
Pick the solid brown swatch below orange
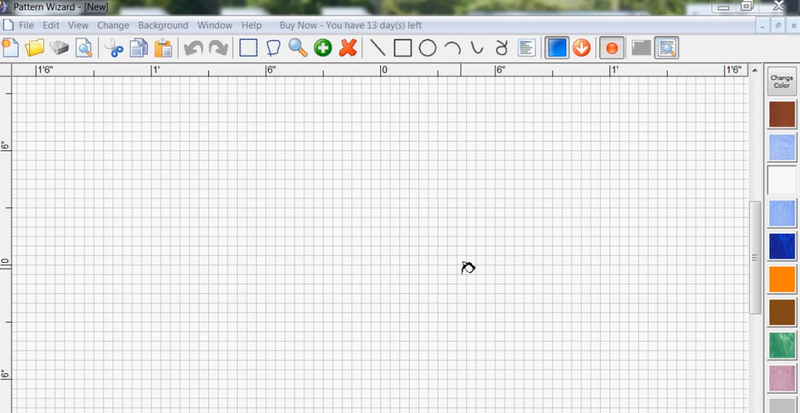[x=782, y=312]
